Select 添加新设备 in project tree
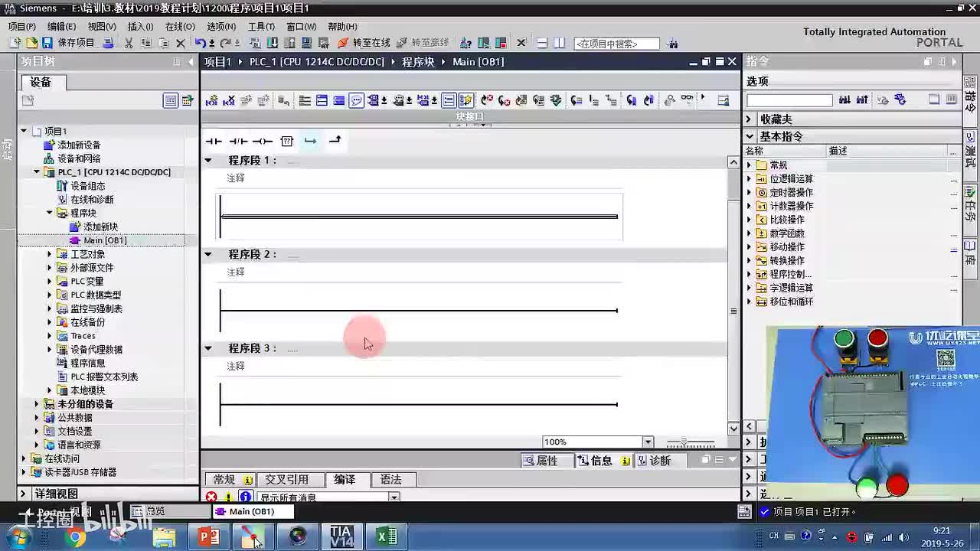 coord(79,145)
